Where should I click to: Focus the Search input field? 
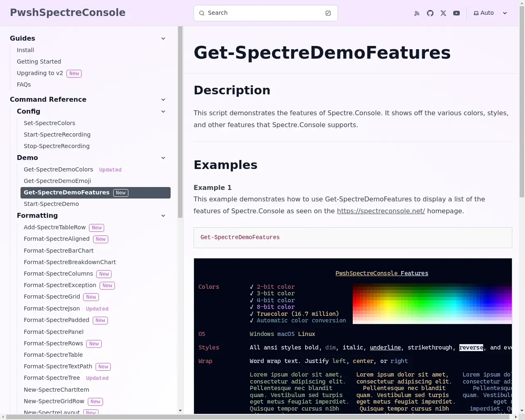click(265, 13)
